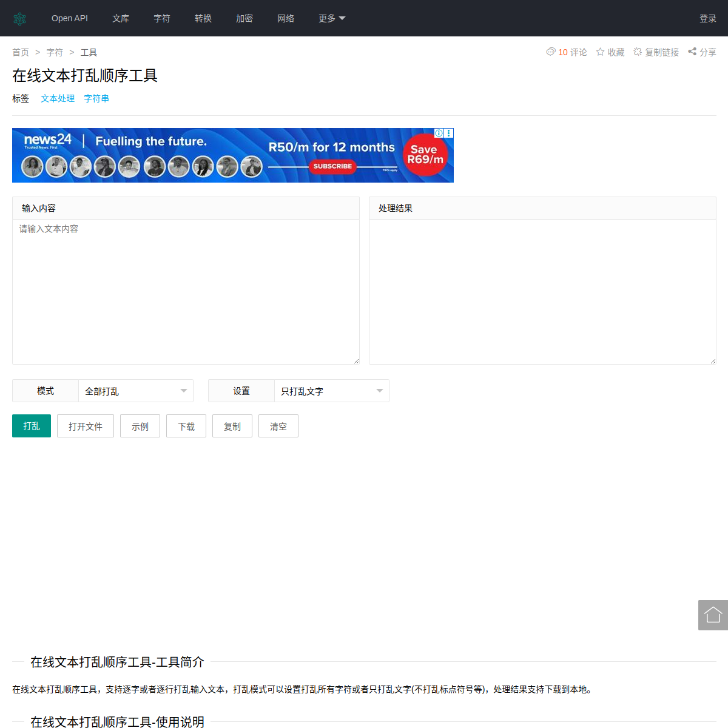
Task: Click the 使用说明 section heading
Action: coord(117,722)
